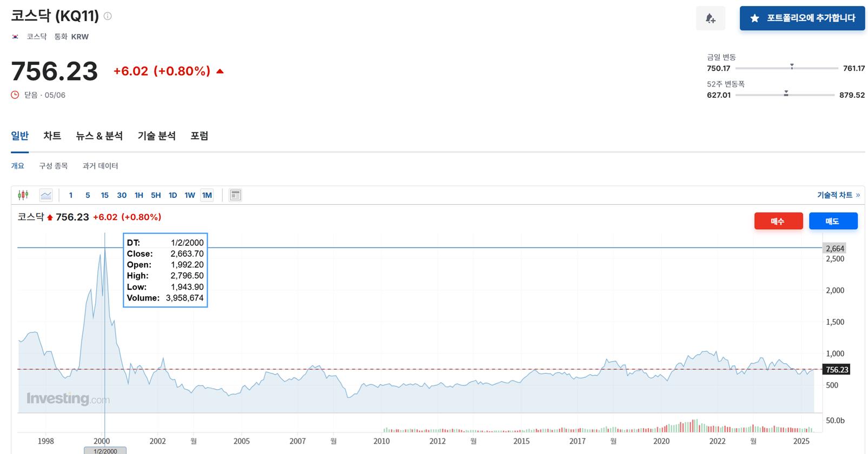Click the 52-week low value 627.01
Screen dimensions: 868x454
pyautogui.click(x=719, y=95)
